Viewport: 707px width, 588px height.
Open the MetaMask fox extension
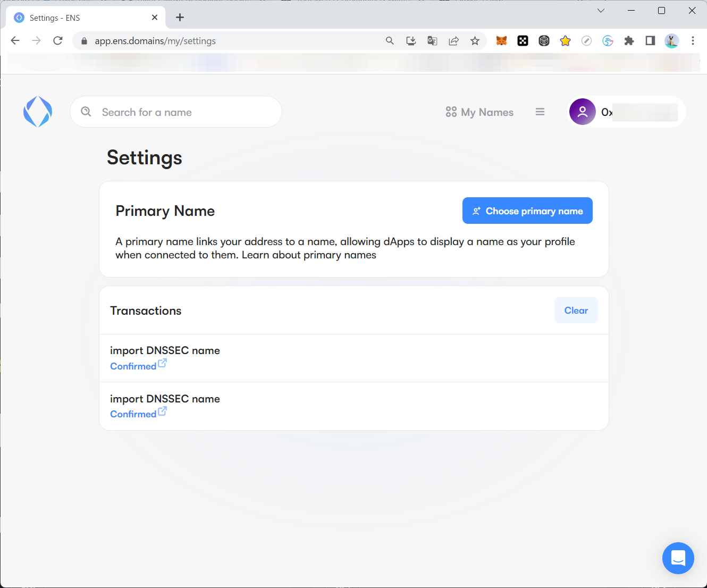(x=501, y=41)
